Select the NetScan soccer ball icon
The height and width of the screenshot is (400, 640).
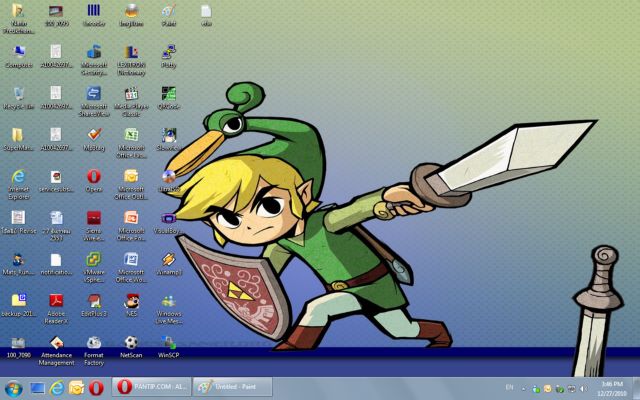pyautogui.click(x=131, y=347)
